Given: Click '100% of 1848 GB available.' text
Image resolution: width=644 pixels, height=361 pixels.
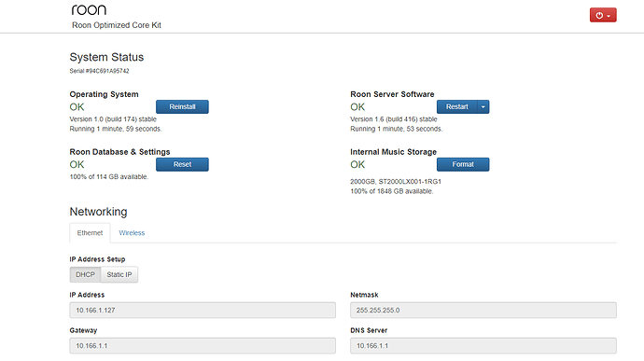Looking at the screenshot, I should 391,191.
